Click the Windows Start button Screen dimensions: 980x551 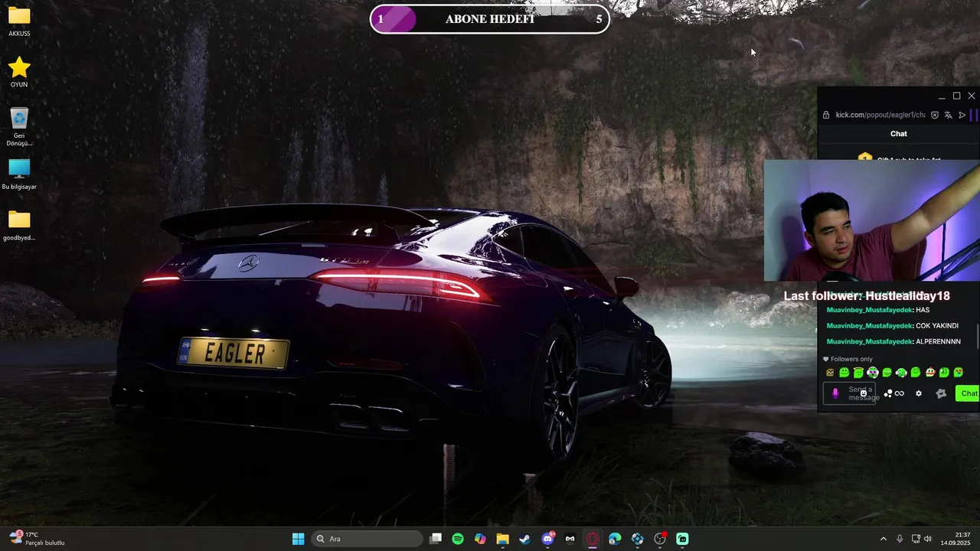[x=298, y=539]
